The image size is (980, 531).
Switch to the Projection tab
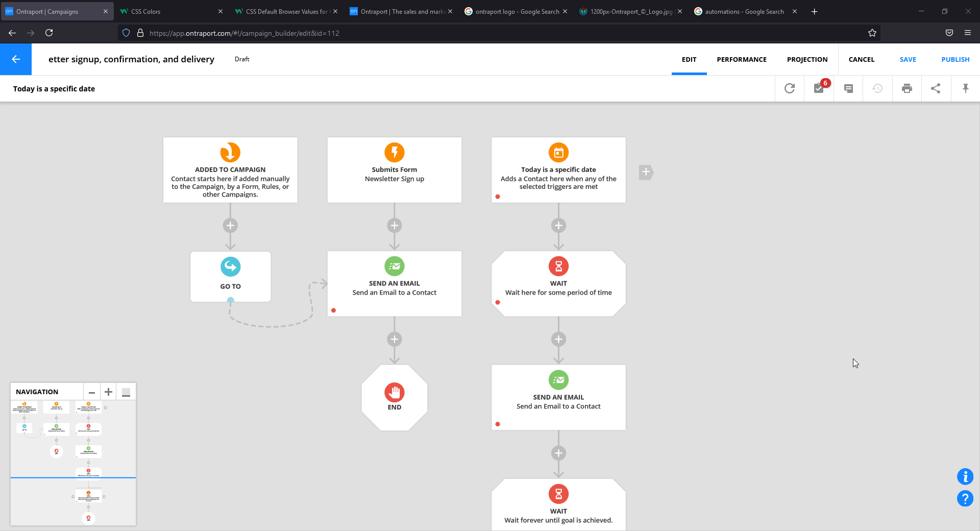tap(807, 59)
